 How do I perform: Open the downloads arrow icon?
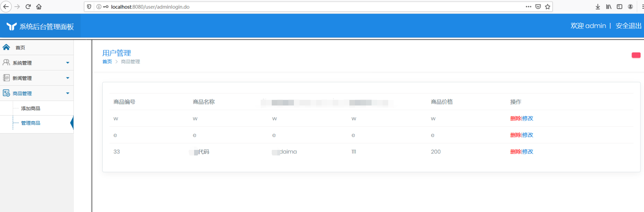(x=598, y=7)
